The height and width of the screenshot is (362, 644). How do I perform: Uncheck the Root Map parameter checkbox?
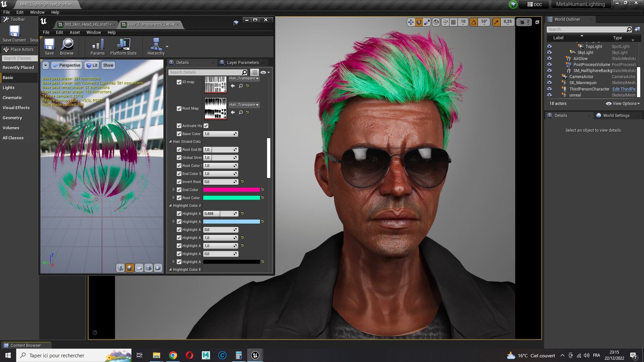179,108
